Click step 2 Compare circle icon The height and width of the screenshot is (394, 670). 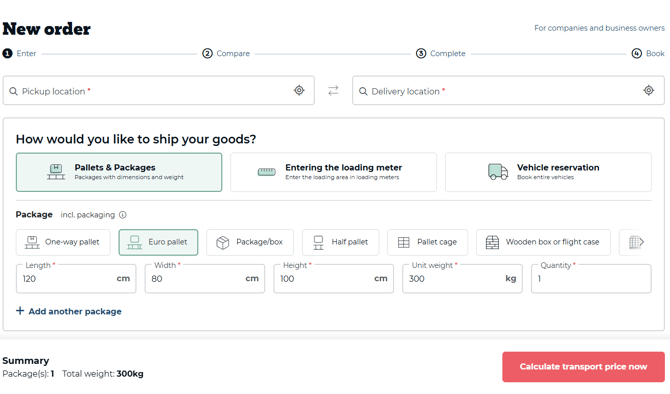pyautogui.click(x=207, y=53)
